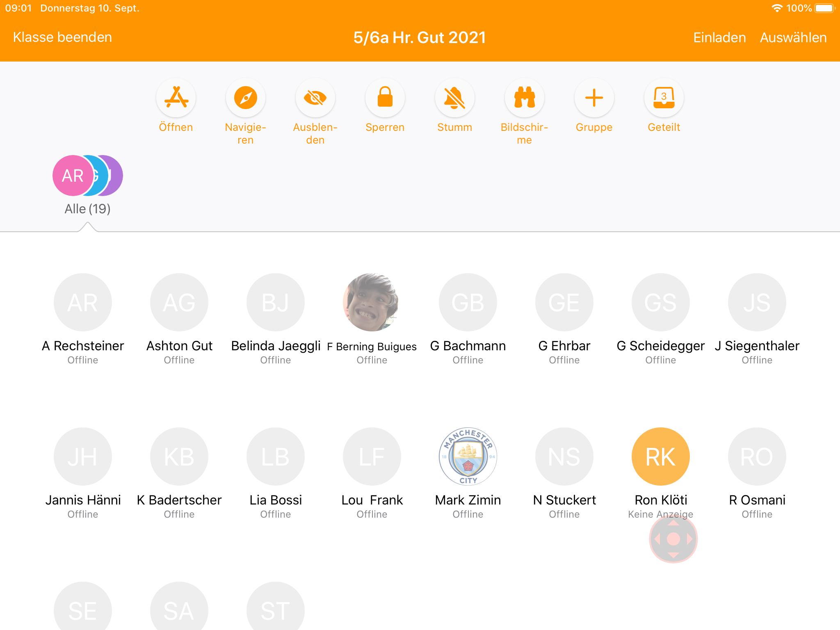Lock devices with the Sperren icon
This screenshot has width=840, height=630.
(385, 98)
